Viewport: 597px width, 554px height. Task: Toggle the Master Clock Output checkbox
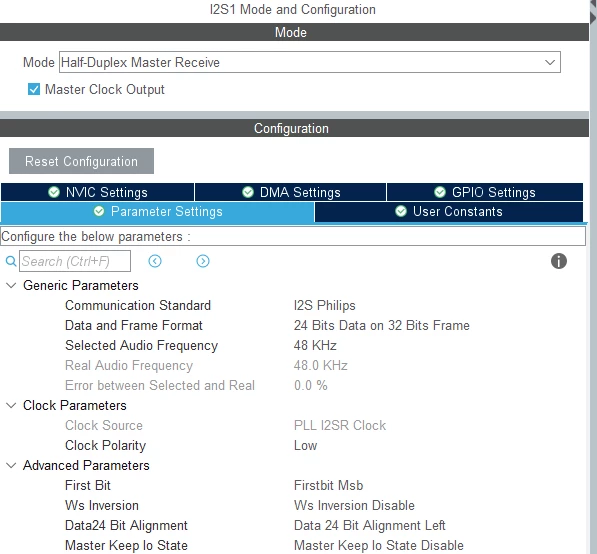[34, 89]
